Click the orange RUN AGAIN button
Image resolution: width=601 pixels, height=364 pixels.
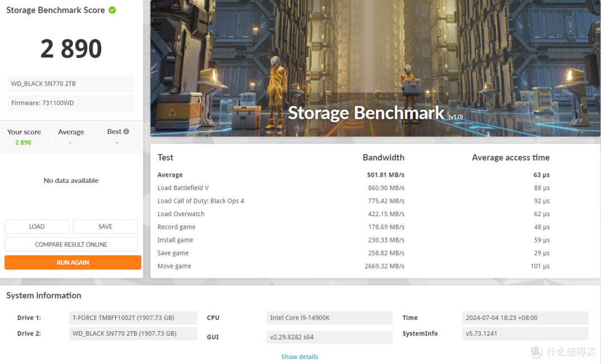[x=73, y=262]
